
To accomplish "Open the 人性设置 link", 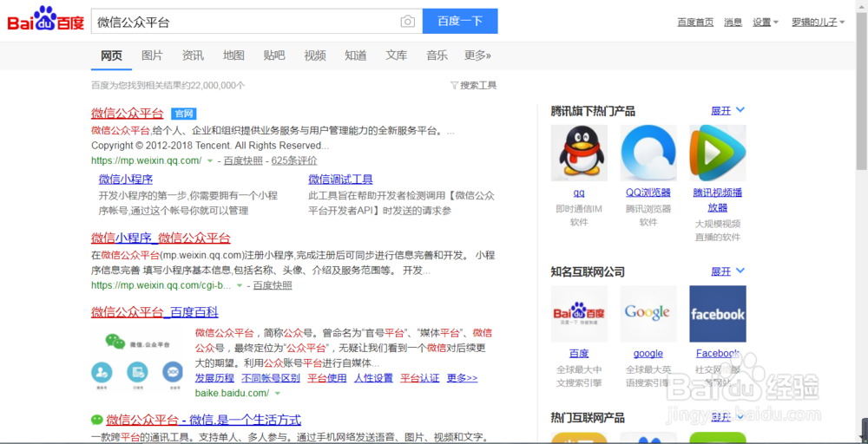I will point(373,378).
